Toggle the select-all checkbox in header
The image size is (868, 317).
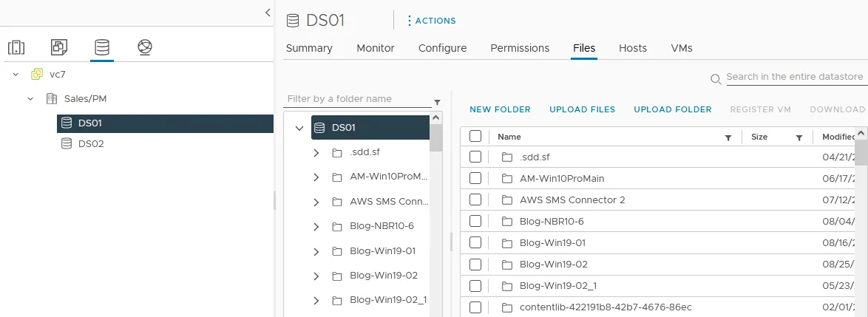tap(475, 136)
